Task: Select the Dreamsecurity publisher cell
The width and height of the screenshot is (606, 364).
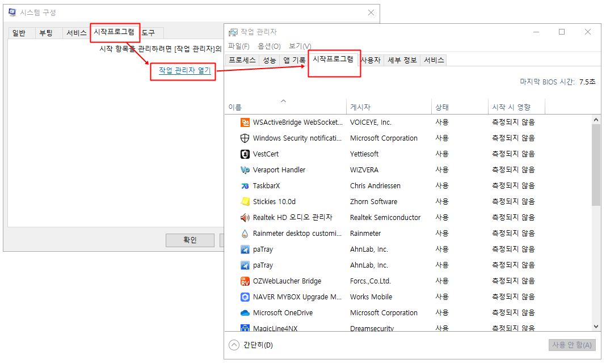Action: [x=372, y=328]
